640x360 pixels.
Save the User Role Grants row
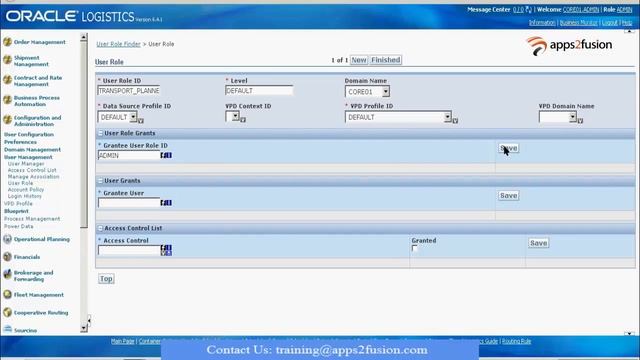pyautogui.click(x=509, y=148)
